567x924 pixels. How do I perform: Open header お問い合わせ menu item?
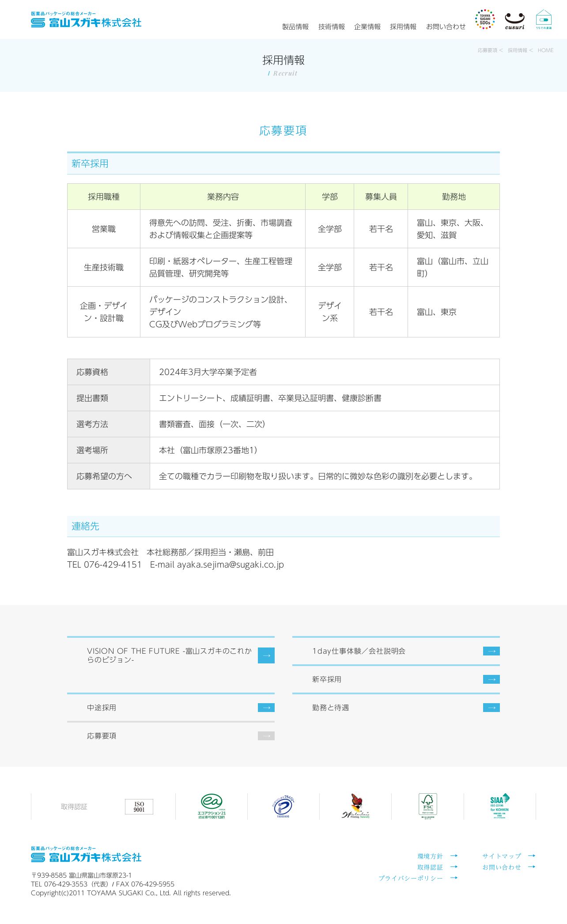[x=446, y=27]
